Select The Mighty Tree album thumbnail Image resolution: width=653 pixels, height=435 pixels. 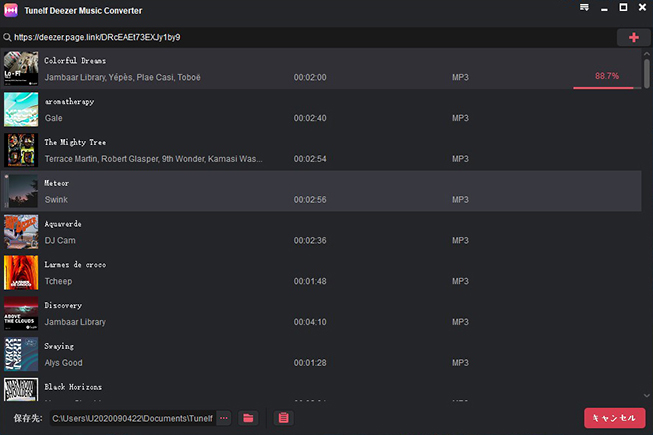21,150
